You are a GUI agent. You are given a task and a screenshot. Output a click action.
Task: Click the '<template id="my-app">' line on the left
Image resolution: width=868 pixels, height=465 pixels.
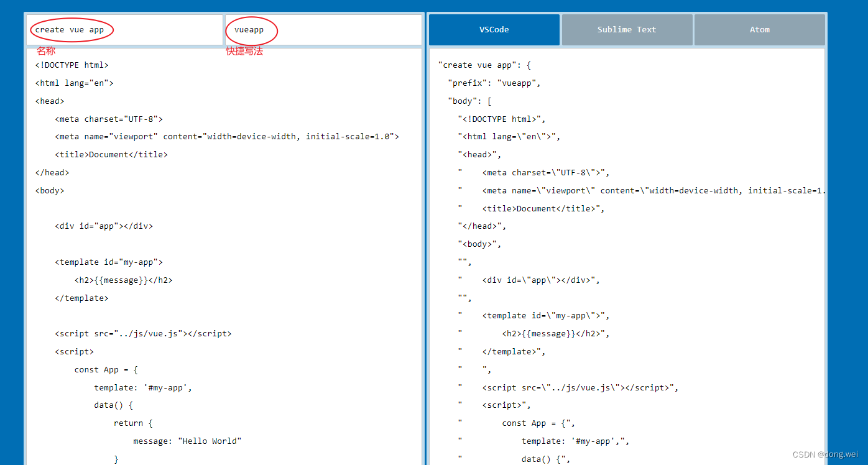tap(109, 262)
